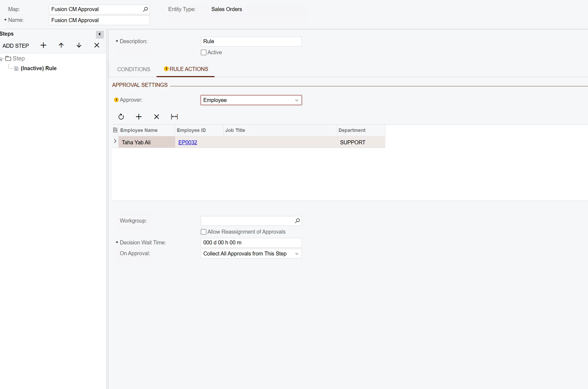Move step up with up arrow
Screen dimensions: 588x389
pyautogui.click(x=61, y=45)
